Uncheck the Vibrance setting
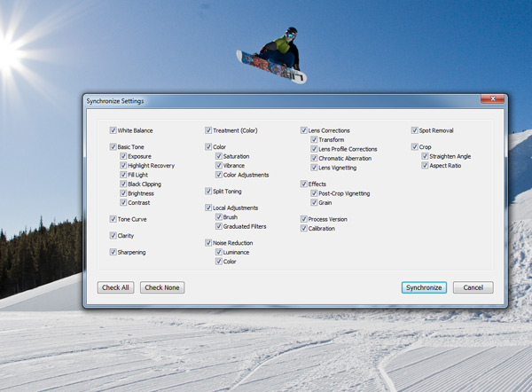The image size is (532, 392). point(218,165)
